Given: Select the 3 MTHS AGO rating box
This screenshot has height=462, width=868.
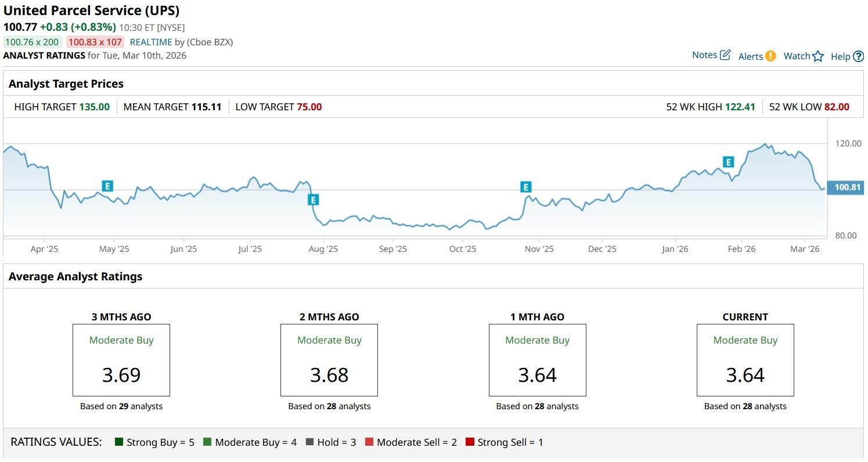Looking at the screenshot, I should click(121, 360).
